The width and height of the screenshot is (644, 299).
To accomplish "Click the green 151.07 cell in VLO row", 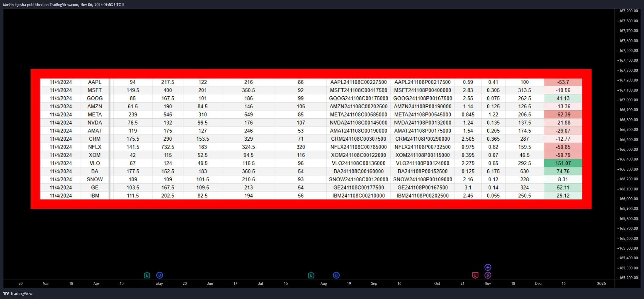I will (563, 163).
